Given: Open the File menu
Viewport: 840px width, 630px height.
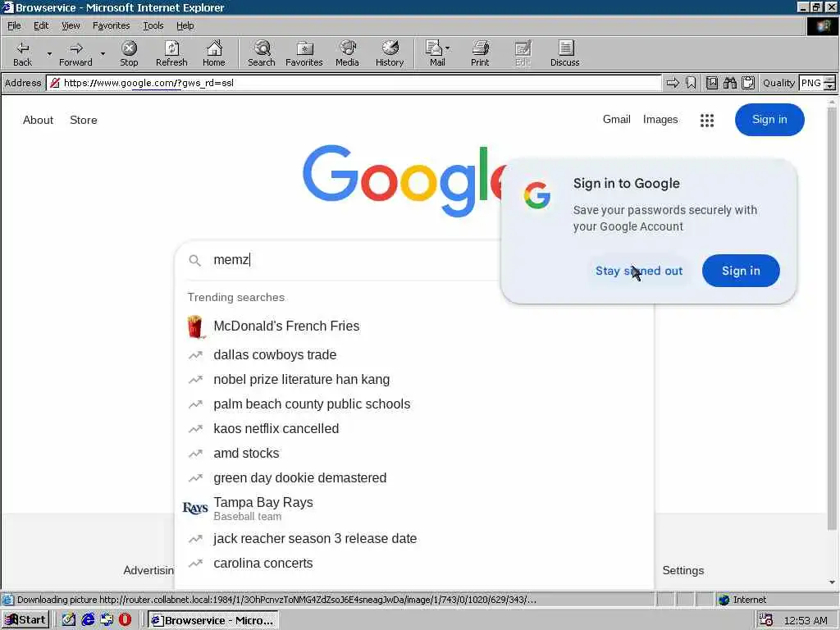Looking at the screenshot, I should pos(14,25).
